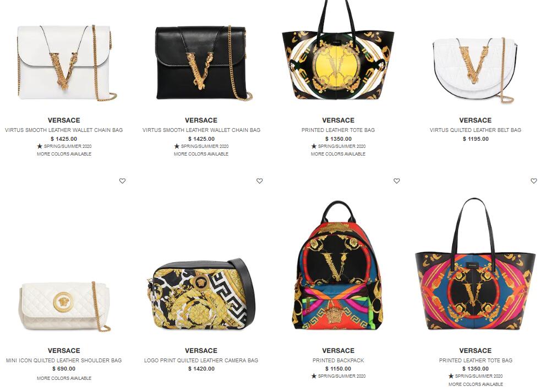Open Logo Print Quilted Leather Camera Bag link

201,360
